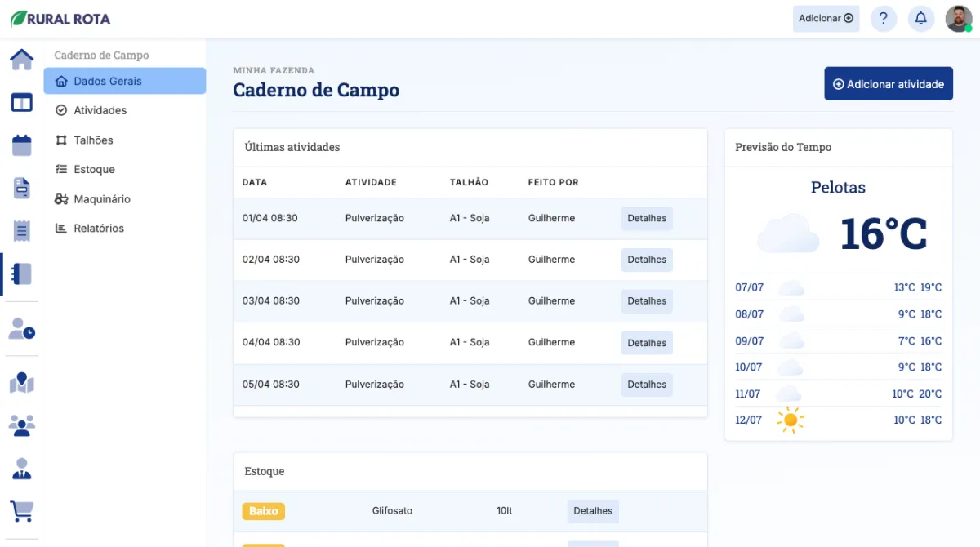Open Detalhes for 05/04 08:30 activity
This screenshot has height=547, width=980.
click(647, 385)
